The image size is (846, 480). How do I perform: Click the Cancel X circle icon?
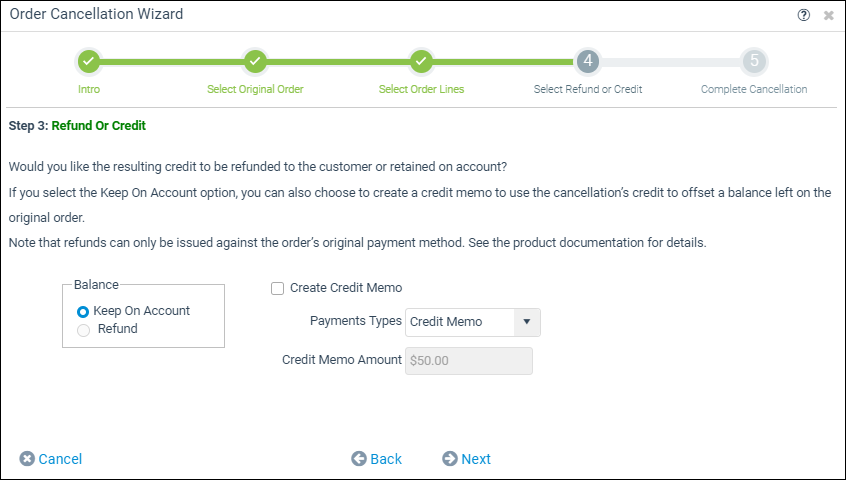coord(27,458)
